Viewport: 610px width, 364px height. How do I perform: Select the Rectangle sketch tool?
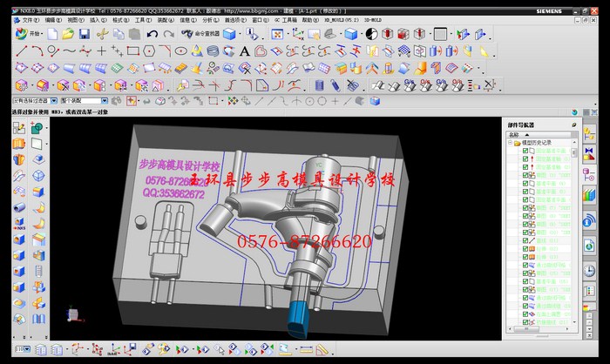tap(133, 51)
